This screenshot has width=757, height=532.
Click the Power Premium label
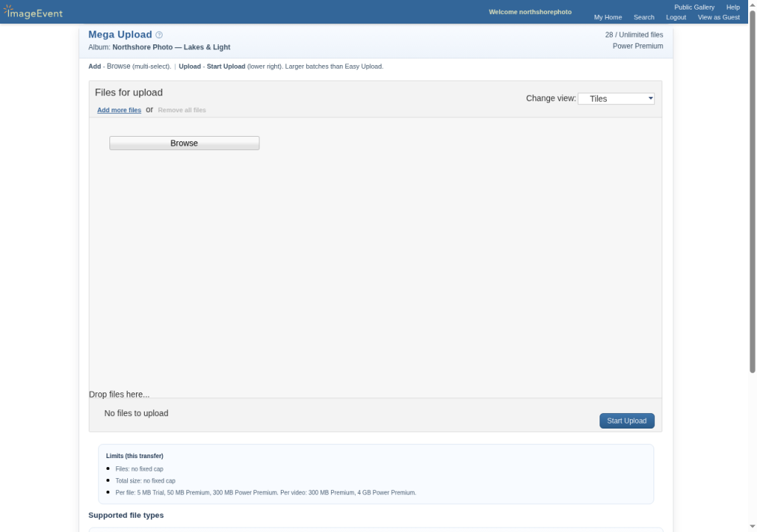(638, 47)
